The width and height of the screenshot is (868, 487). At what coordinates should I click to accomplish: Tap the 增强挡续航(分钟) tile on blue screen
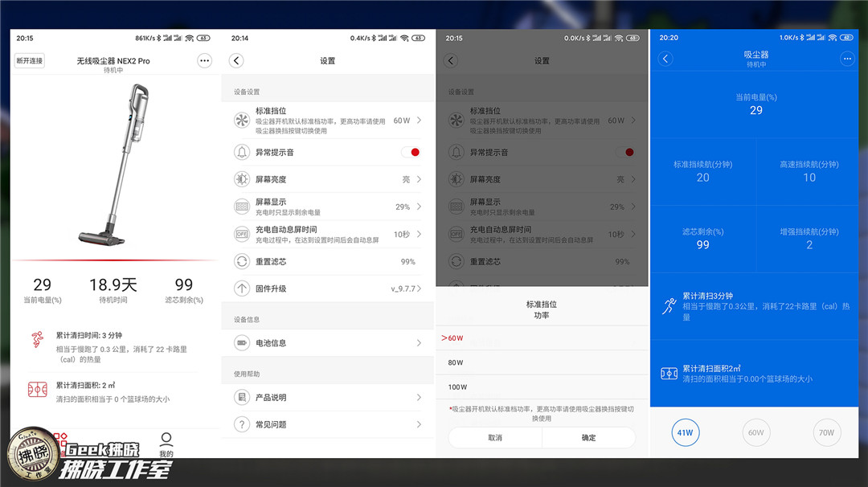click(809, 239)
